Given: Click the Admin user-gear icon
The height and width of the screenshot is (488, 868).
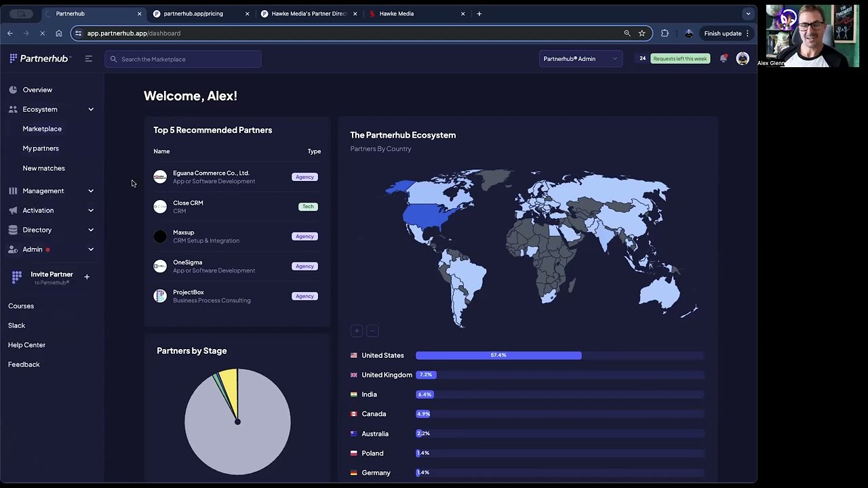Looking at the screenshot, I should coord(13,249).
